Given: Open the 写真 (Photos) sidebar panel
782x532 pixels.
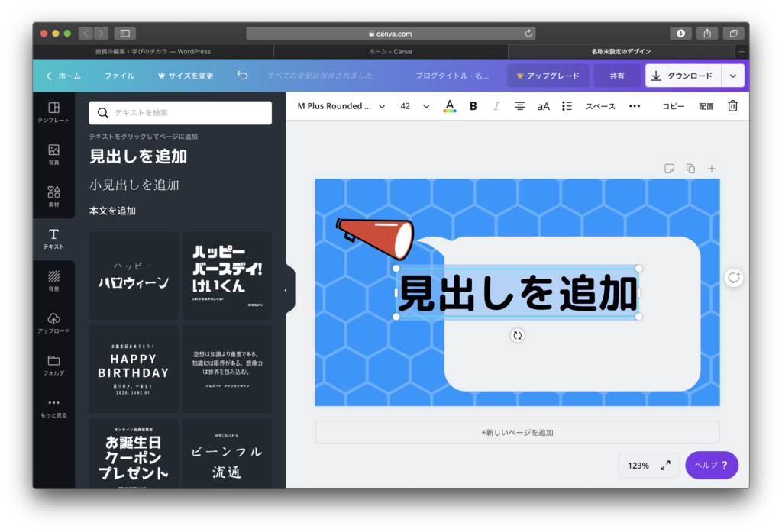Looking at the screenshot, I should point(53,155).
